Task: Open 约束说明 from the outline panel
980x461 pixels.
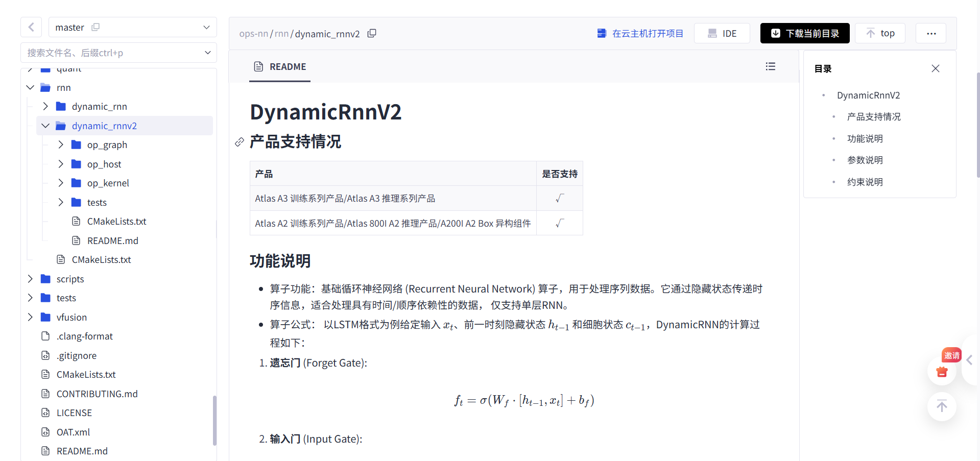Action: [865, 181]
